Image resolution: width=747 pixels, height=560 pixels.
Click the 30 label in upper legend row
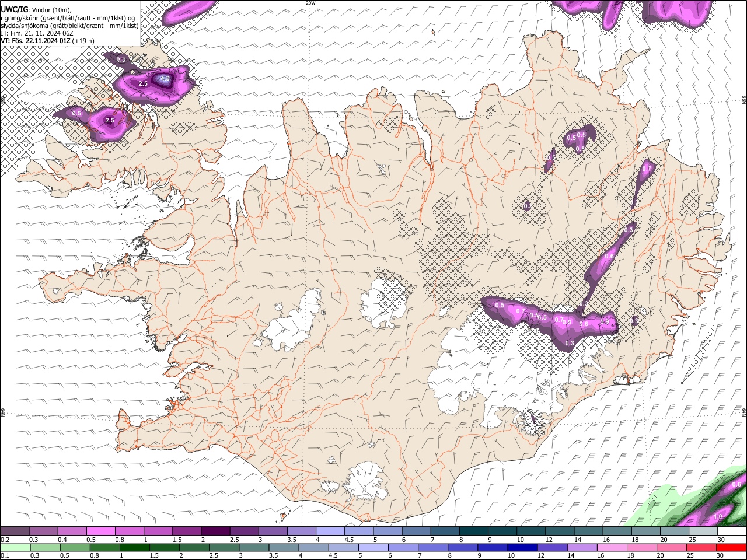721,540
